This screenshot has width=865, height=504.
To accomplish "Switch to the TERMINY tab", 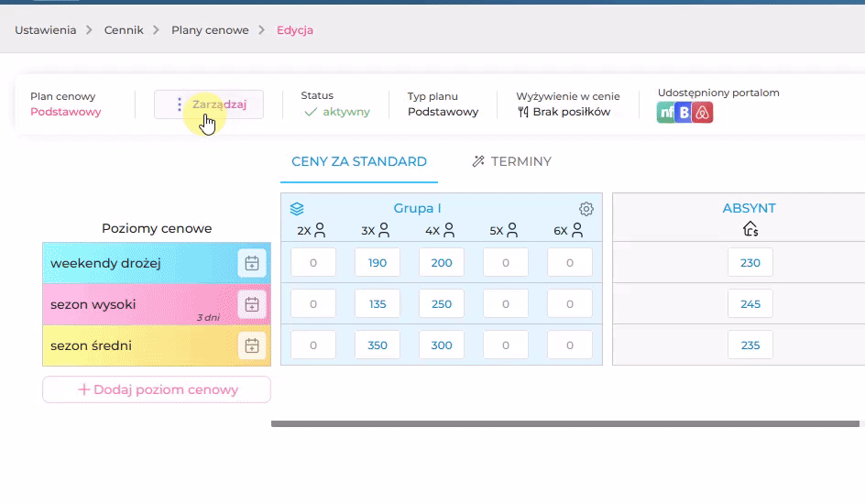I will click(511, 161).
